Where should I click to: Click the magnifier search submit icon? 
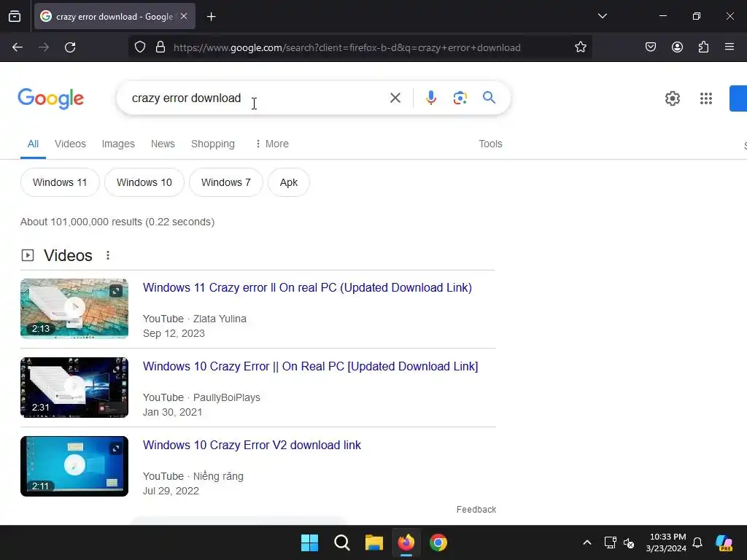[489, 98]
